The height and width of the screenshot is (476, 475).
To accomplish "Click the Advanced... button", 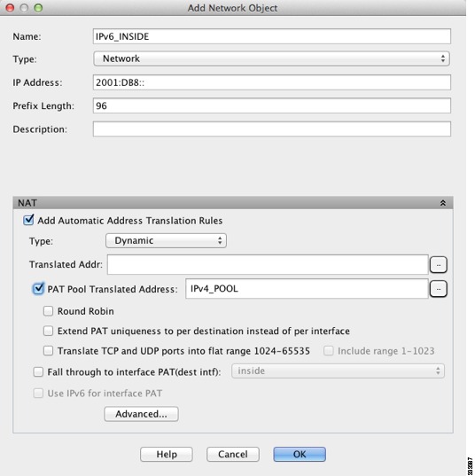I will [141, 414].
